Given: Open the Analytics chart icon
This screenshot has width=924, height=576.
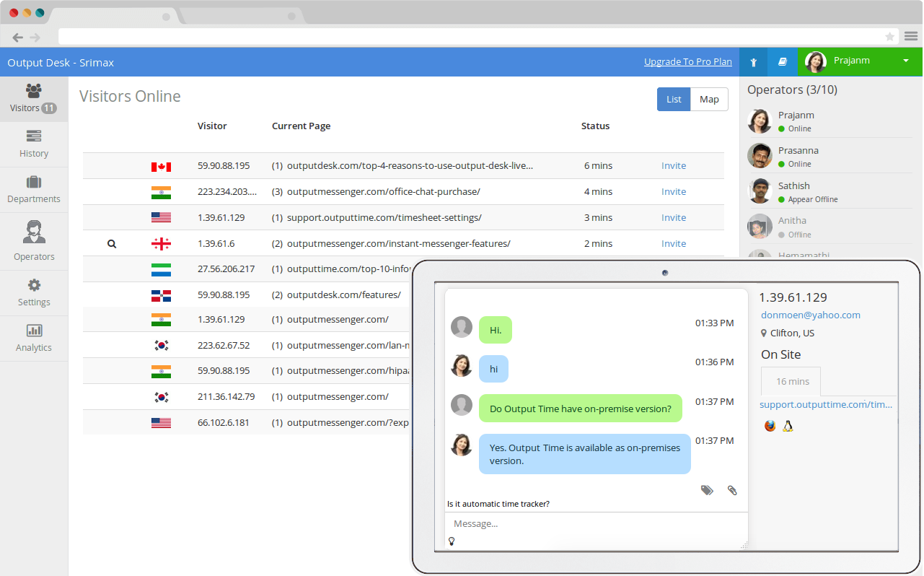Looking at the screenshot, I should click(34, 331).
